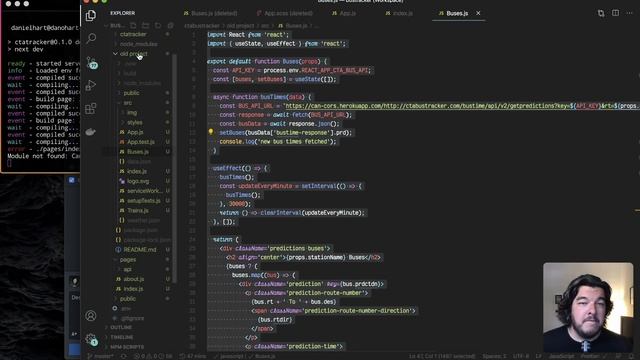The width and height of the screenshot is (640, 360).
Task: Click the 'new bus times fetched' console.log line
Action: (278, 142)
